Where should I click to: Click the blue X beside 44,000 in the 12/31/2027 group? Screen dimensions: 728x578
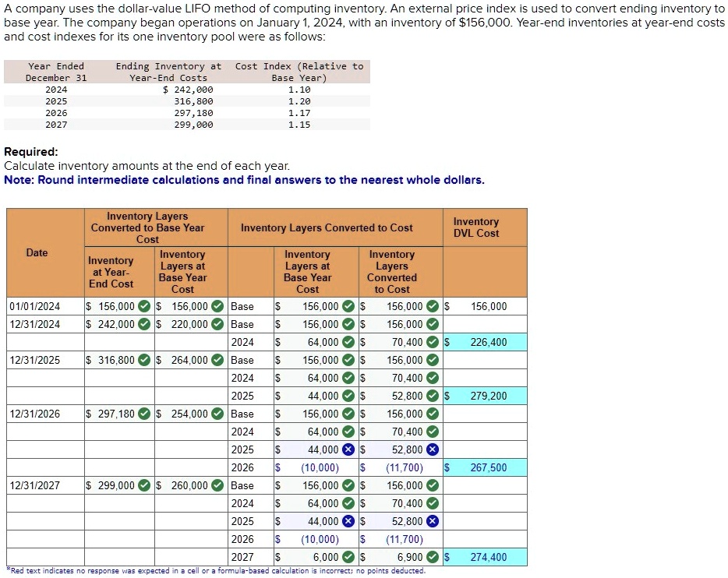[x=348, y=521]
